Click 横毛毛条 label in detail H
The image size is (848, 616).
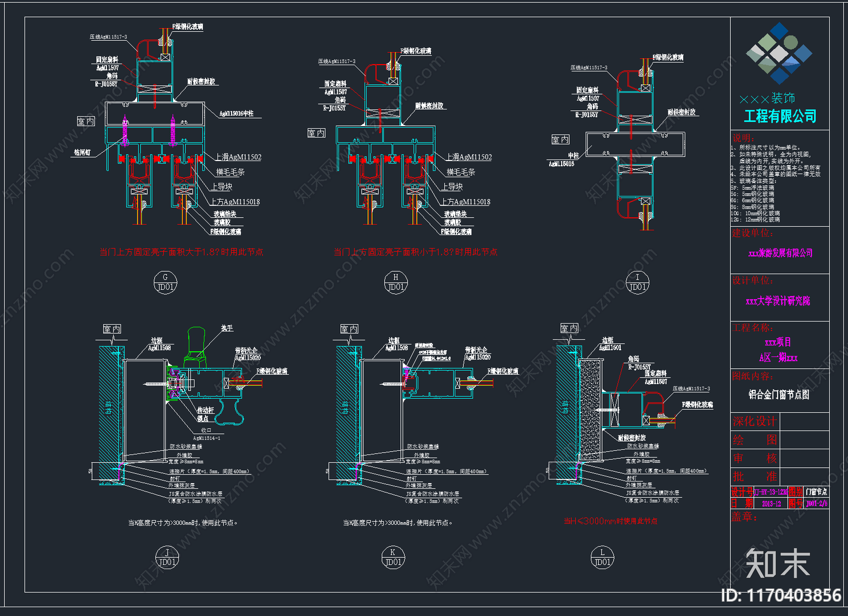pyautogui.click(x=461, y=172)
